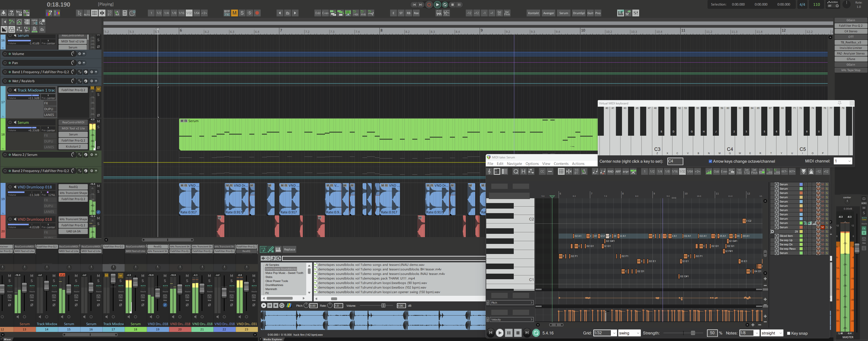
Task: Click MIDI editor OCT+ button
Action: point(792,172)
